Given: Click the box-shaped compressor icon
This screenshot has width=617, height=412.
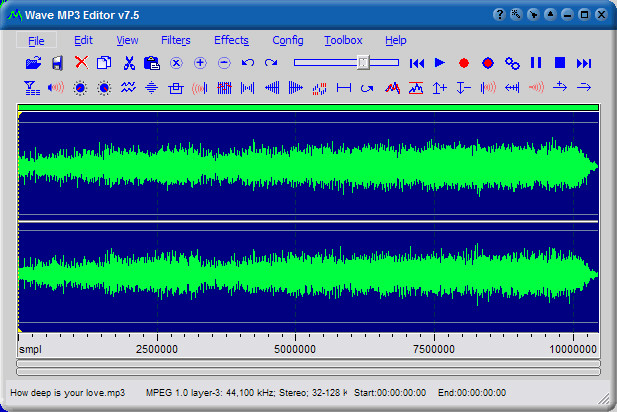Looking at the screenshot, I should [175, 88].
